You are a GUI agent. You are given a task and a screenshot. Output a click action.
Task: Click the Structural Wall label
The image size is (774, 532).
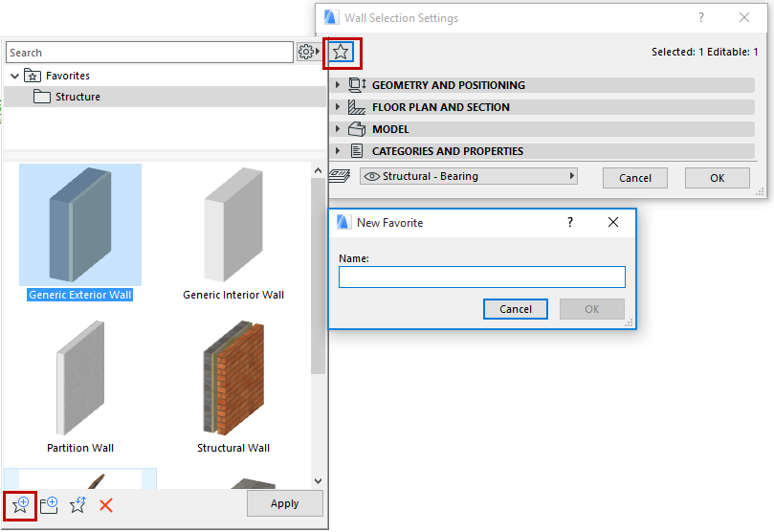pos(233,448)
